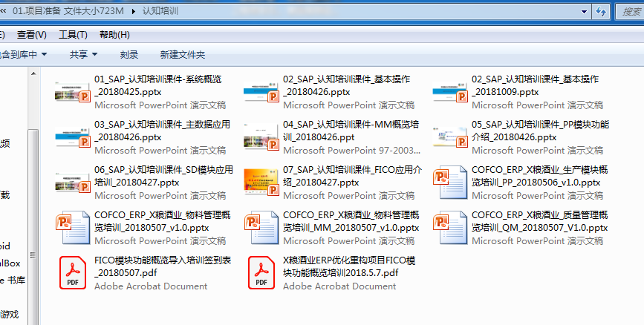Click file name 07_SAP_认知培训课件_FICO应用介绍_20180427.pptx
This screenshot has width=644, height=325.
352,176
